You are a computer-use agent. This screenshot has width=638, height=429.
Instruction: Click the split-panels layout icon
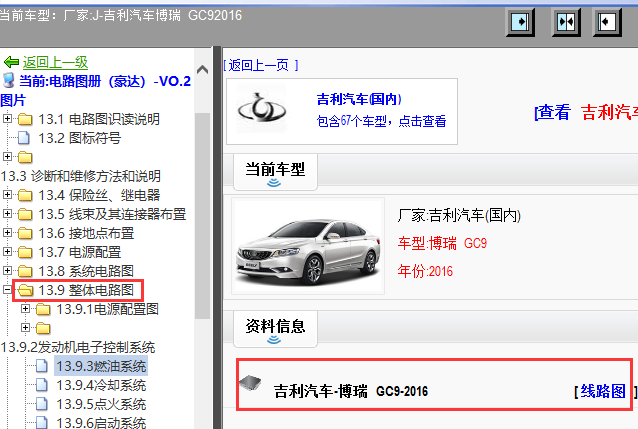[x=566, y=21]
